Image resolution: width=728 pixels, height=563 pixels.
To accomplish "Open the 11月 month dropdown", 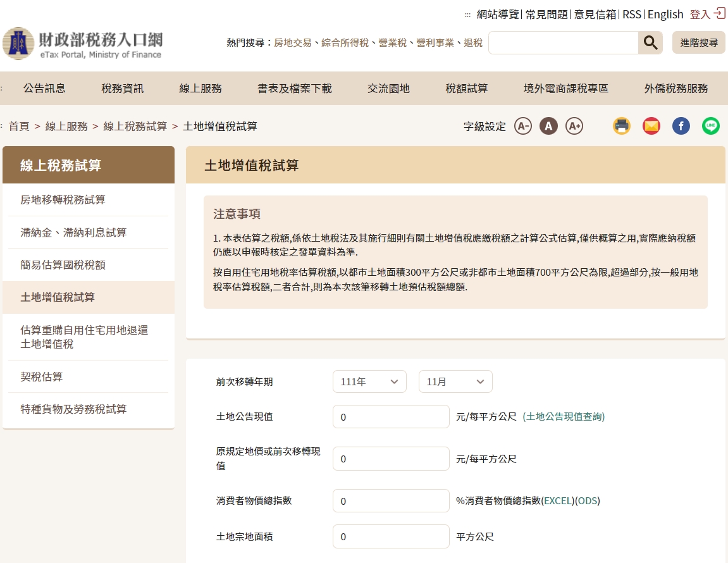I will click(x=455, y=381).
